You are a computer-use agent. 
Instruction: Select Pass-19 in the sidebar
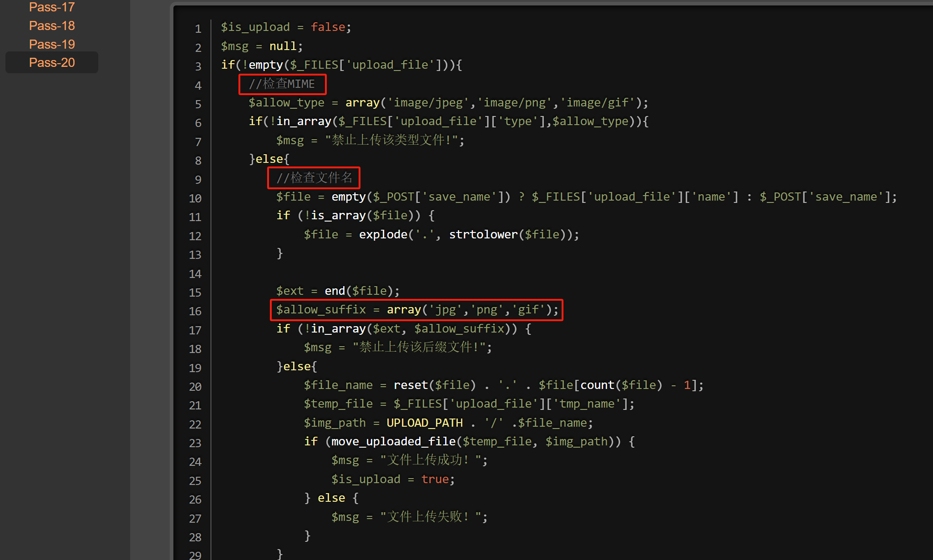[51, 45]
